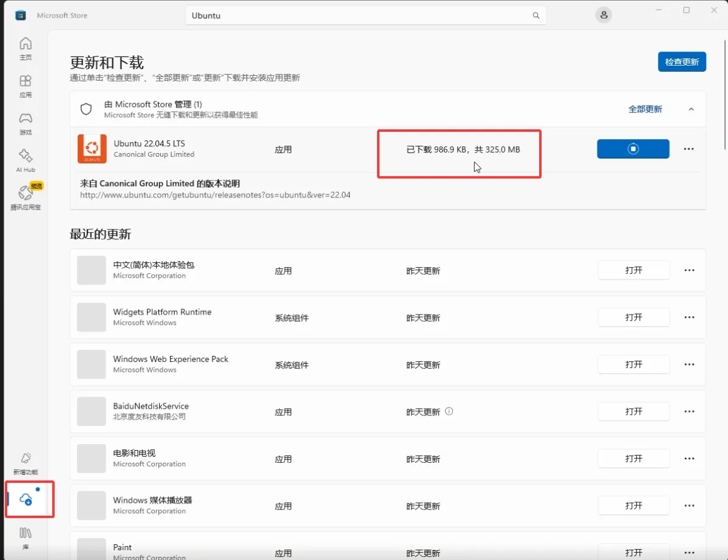Open the AI Hub sidebar item
This screenshot has width=728, height=560.
(26, 161)
